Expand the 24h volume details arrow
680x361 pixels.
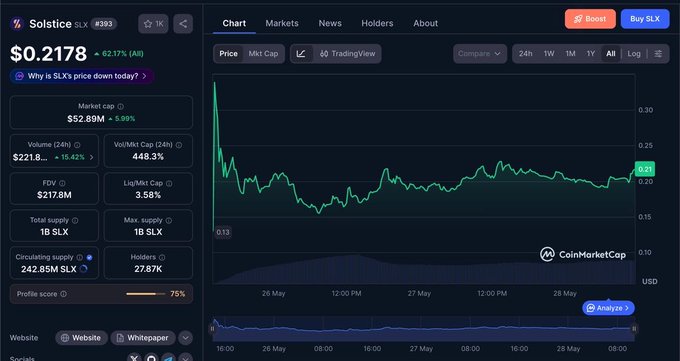pyautogui.click(x=92, y=157)
